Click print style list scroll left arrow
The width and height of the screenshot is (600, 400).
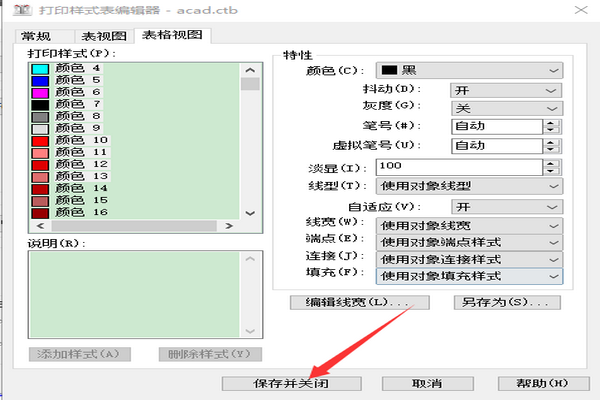[x=41, y=226]
